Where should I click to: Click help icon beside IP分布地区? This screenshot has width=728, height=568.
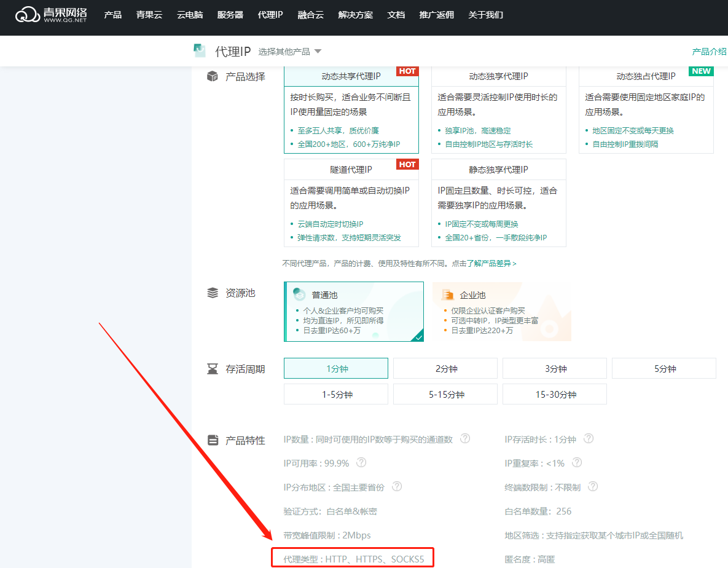click(396, 486)
